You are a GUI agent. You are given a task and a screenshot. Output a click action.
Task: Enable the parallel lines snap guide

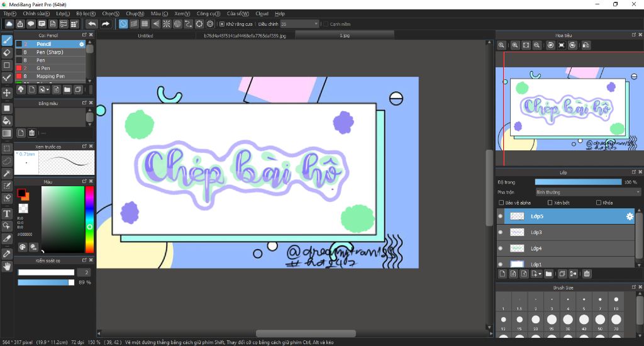pos(134,25)
